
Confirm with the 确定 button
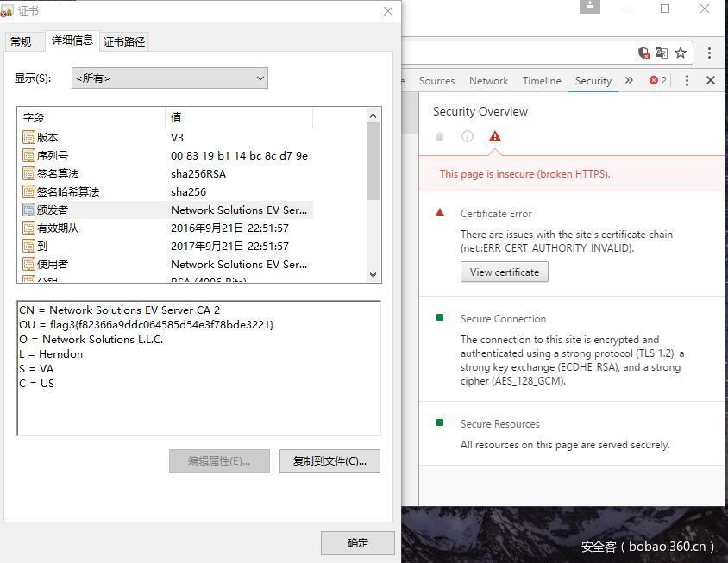point(357,543)
